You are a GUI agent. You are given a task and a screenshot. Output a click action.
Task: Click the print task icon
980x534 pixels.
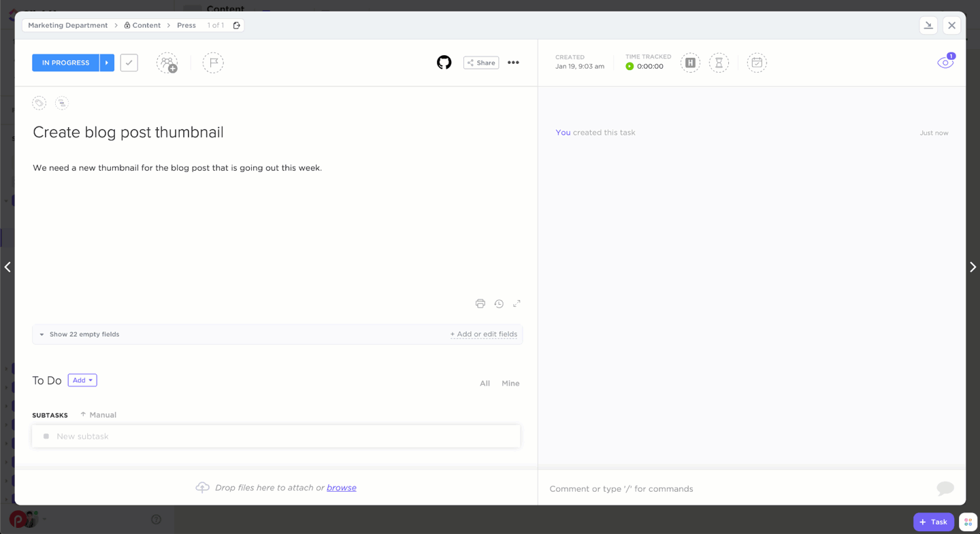coord(480,303)
